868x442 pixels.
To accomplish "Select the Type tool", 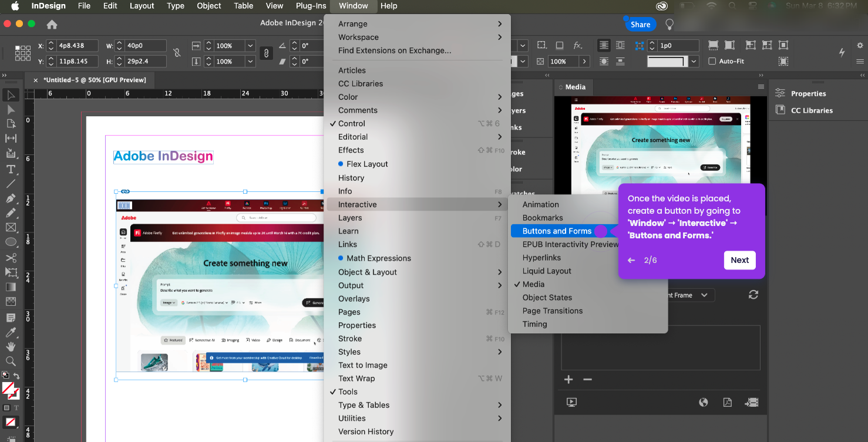I will click(11, 169).
